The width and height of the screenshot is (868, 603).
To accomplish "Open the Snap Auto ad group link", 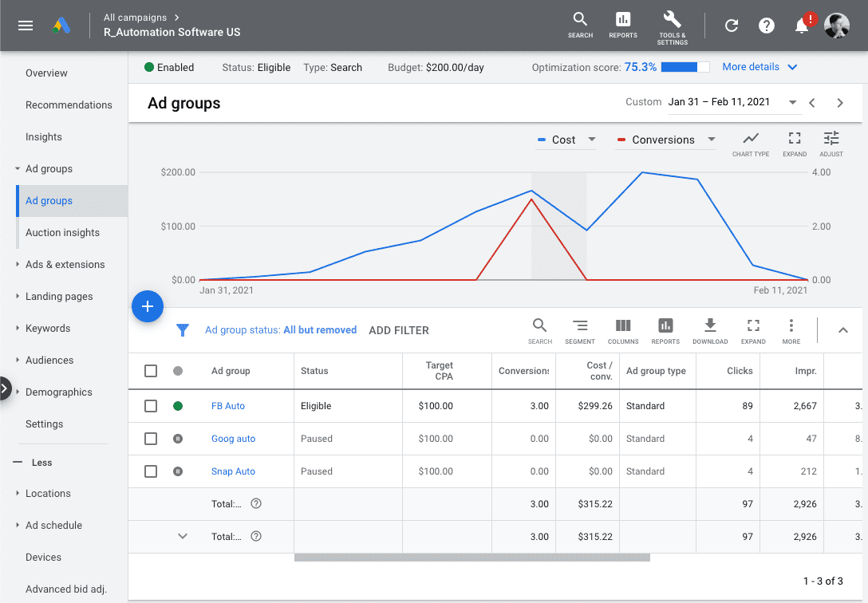I will [x=233, y=471].
